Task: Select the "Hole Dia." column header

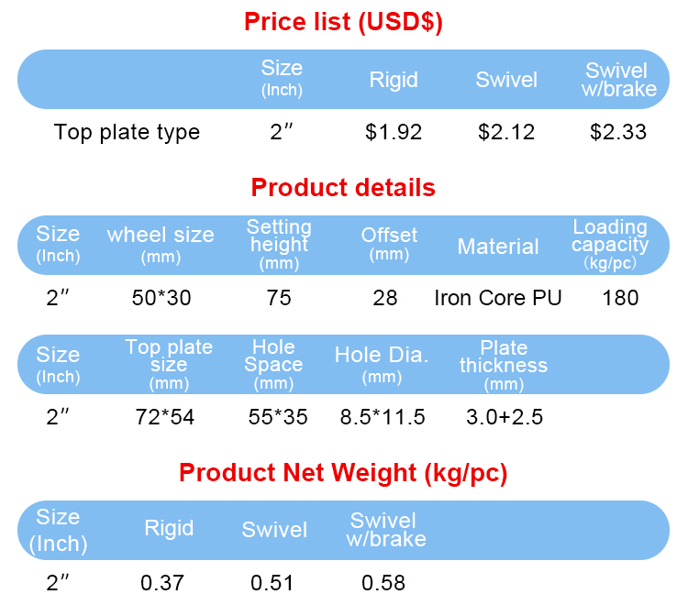Action: tap(382, 364)
